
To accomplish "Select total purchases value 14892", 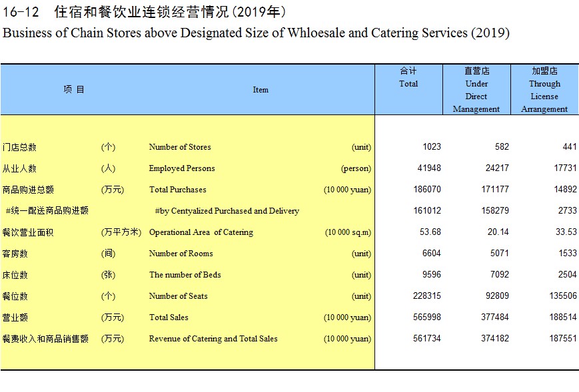I will (x=565, y=189).
